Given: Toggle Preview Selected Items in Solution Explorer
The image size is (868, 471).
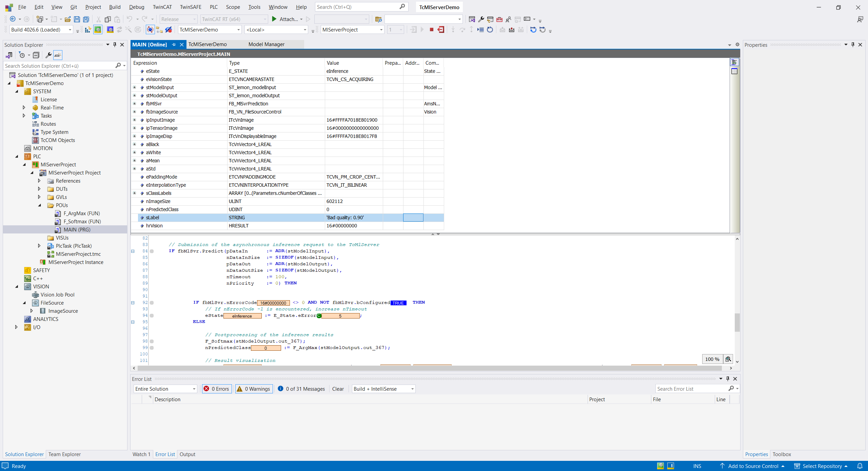Looking at the screenshot, I should [58, 55].
